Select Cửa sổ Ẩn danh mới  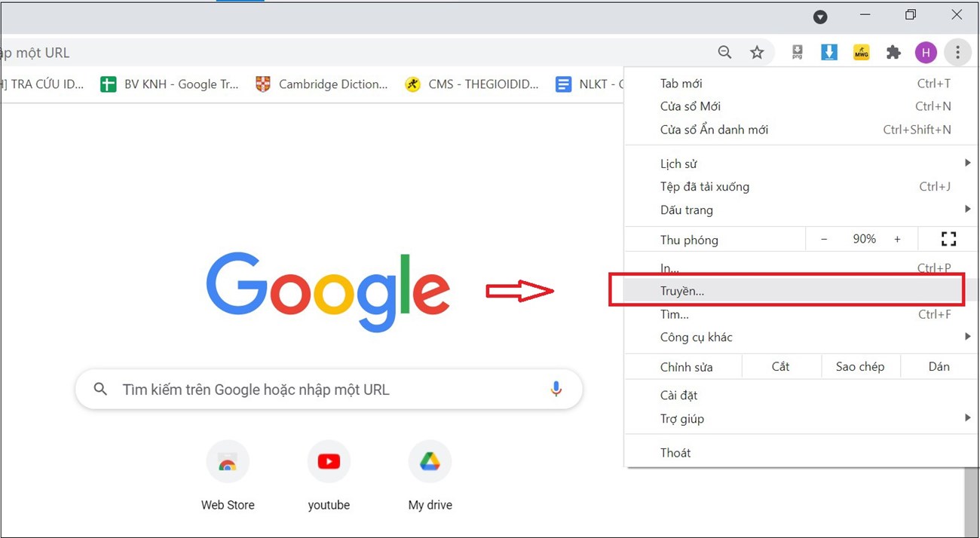(x=801, y=130)
